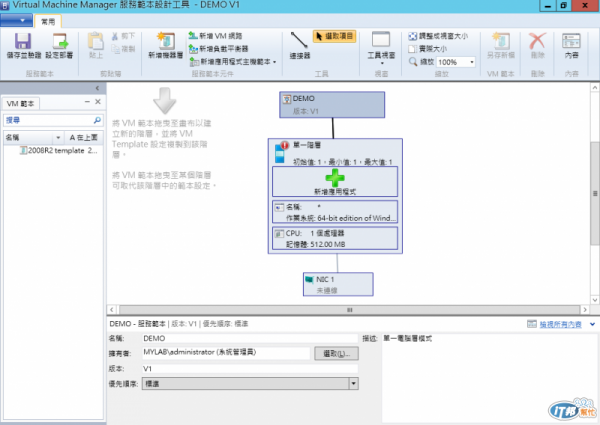Click the Zoom magnifier icon
This screenshot has width=600, height=425.
point(413,62)
